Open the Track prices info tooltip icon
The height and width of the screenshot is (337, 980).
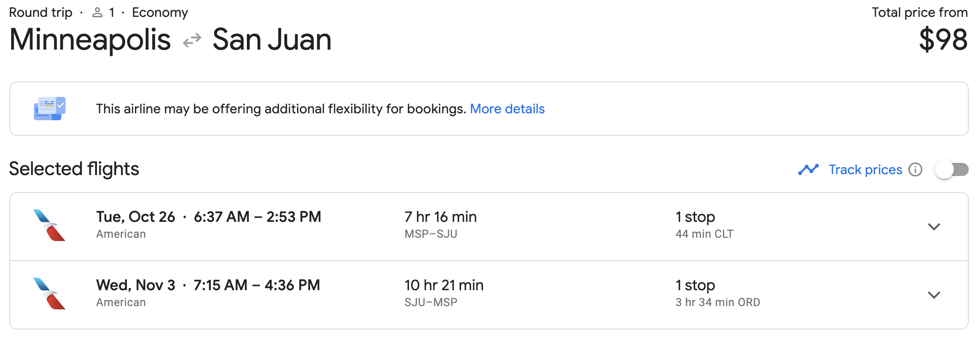(x=914, y=169)
